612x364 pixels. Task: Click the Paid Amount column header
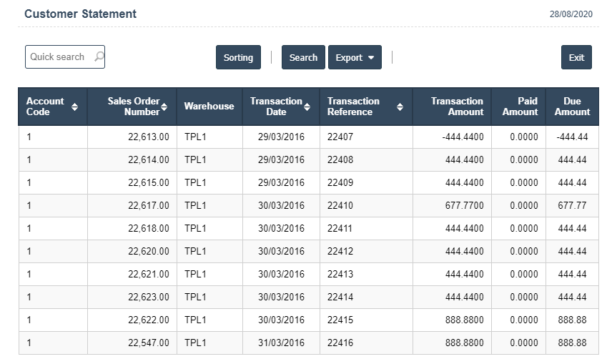pyautogui.click(x=520, y=107)
